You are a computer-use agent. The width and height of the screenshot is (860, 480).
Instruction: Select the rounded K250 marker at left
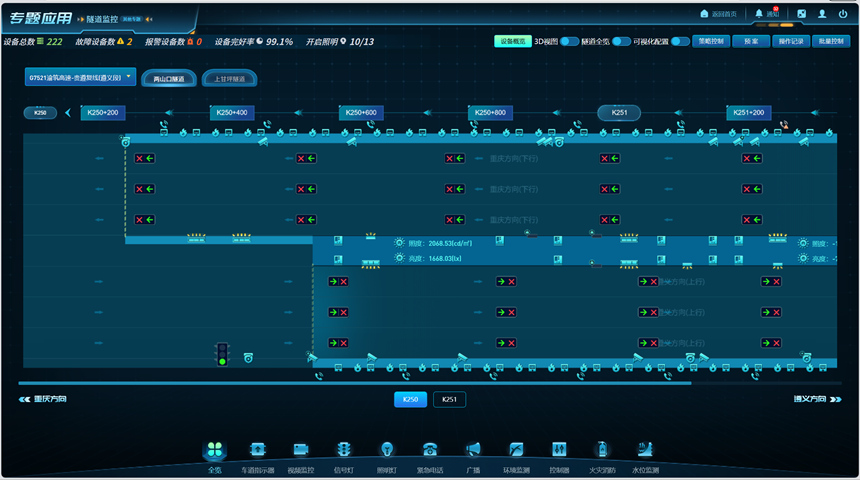click(x=40, y=113)
